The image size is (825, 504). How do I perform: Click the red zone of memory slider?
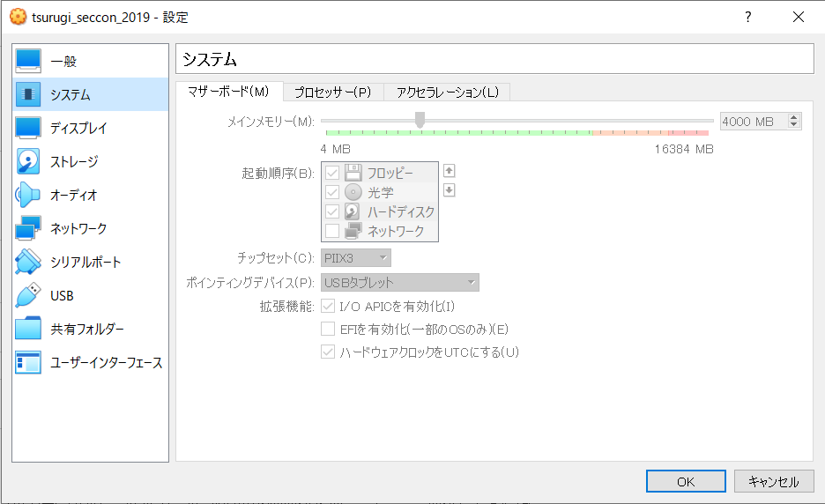point(688,132)
